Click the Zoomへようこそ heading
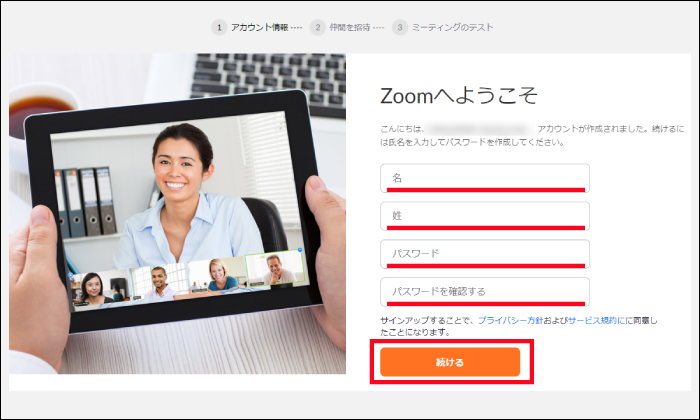 tap(458, 96)
